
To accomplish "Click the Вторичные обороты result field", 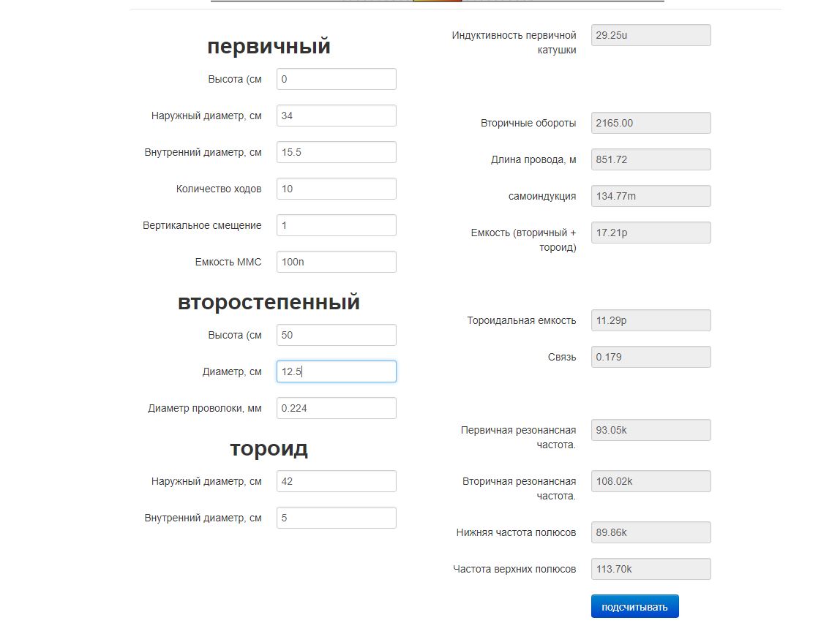I will click(x=651, y=123).
